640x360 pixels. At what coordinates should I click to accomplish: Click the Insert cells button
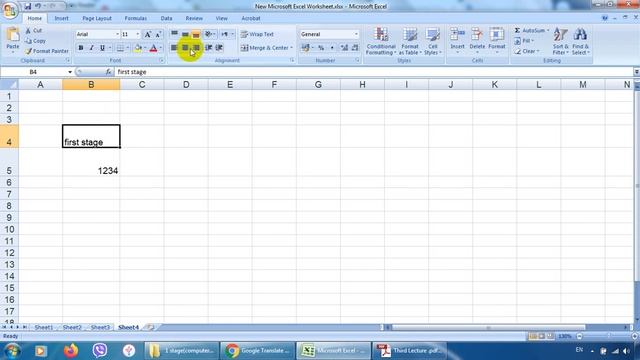(x=457, y=41)
